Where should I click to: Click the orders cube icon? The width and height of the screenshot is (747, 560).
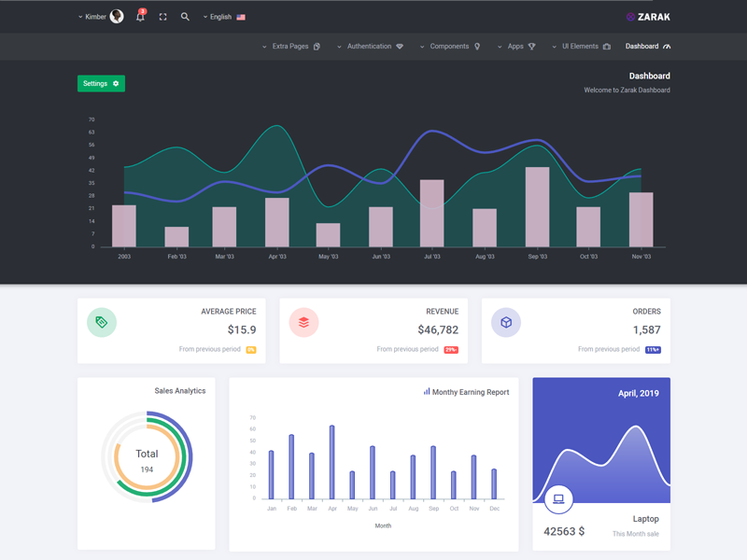(506, 323)
